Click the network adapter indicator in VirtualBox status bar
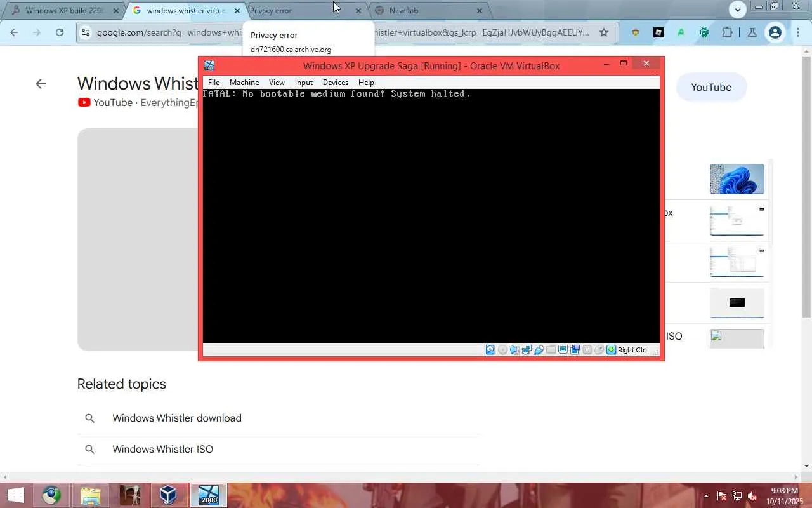 click(527, 350)
